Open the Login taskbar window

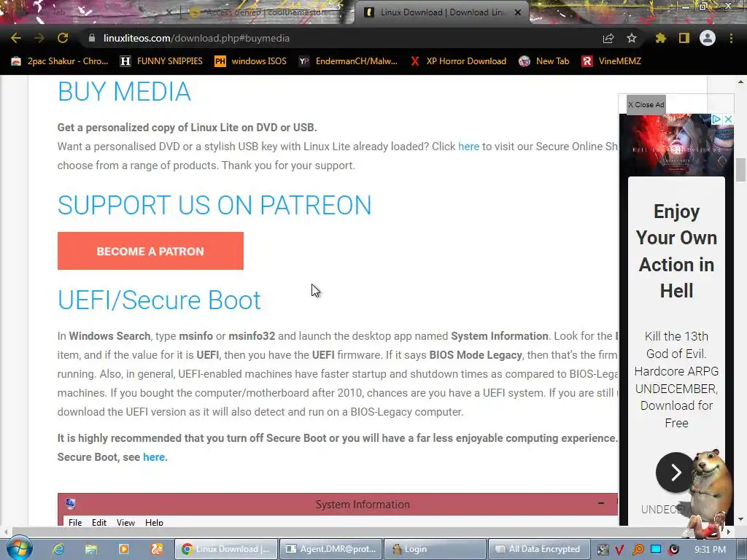coord(435,549)
